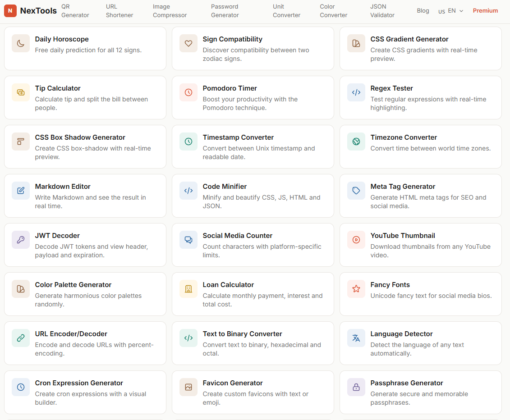Select JSON Validator from the navigation
510x420 pixels.
coord(381,10)
